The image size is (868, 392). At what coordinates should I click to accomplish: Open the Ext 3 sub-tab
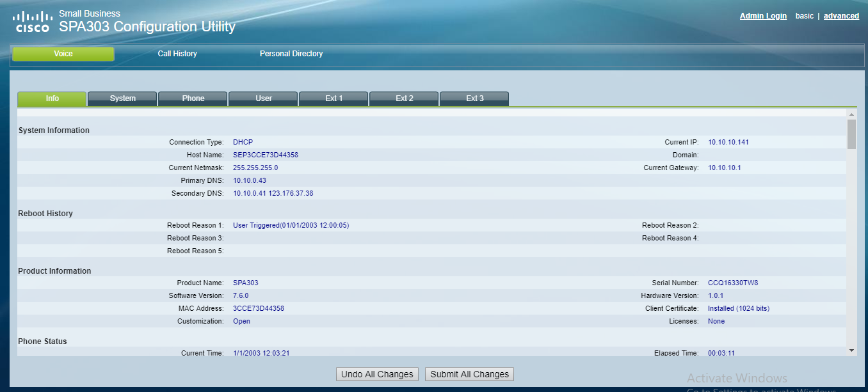[x=474, y=98]
